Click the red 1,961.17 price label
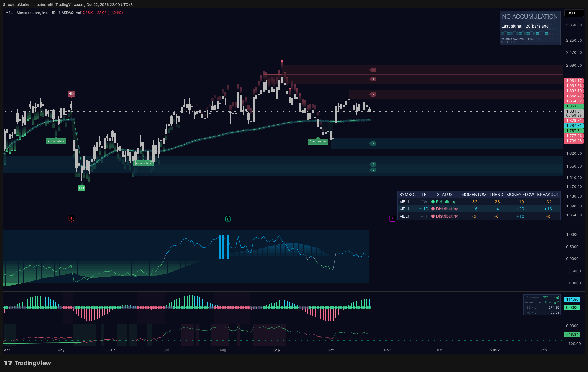This screenshot has height=372, width=588. (574, 81)
